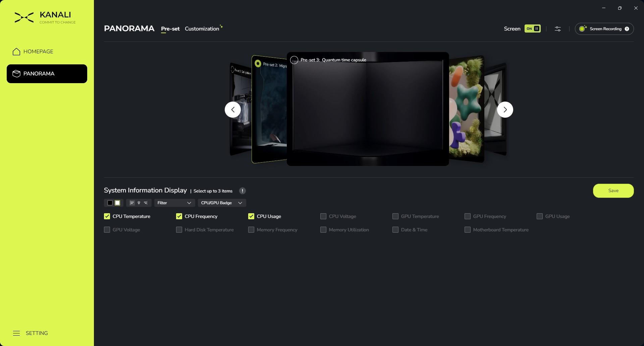This screenshot has height=346, width=644.
Task: Click the Save button
Action: pos(613,191)
